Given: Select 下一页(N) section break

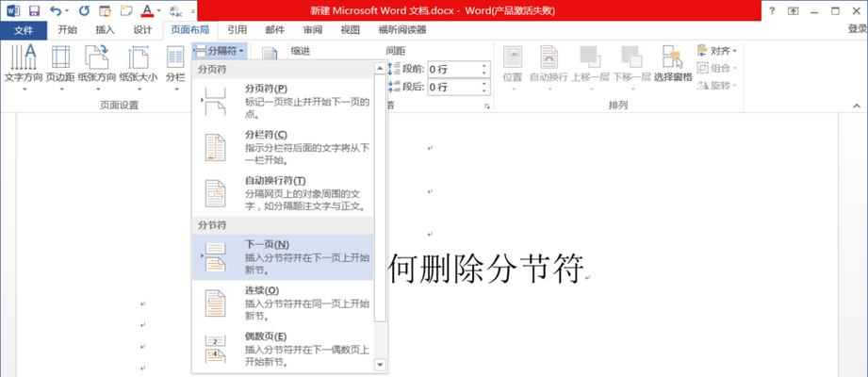Looking at the screenshot, I should point(283,257).
